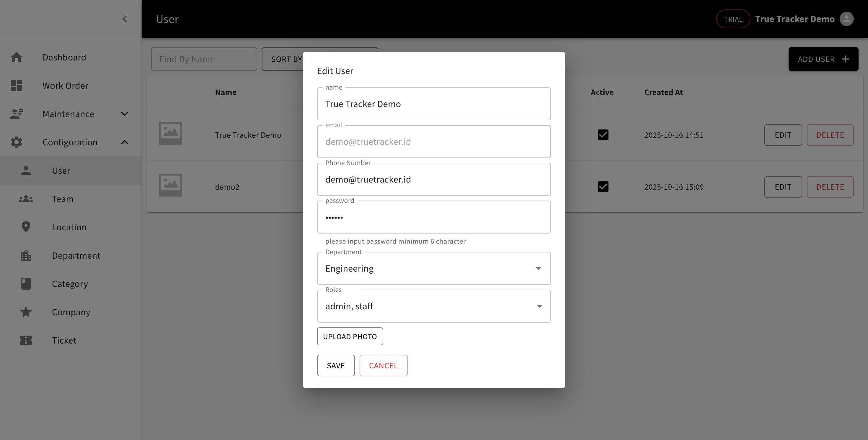The height and width of the screenshot is (440, 868).
Task: Click the Maintenance people-gear icon
Action: [x=17, y=114]
